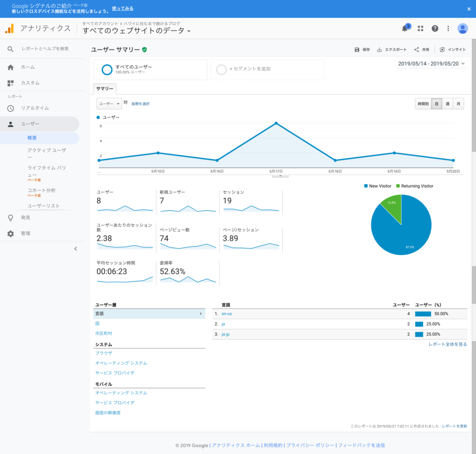Click the 使ってみる link in banner
This screenshot has height=454, width=476.
pos(122,9)
